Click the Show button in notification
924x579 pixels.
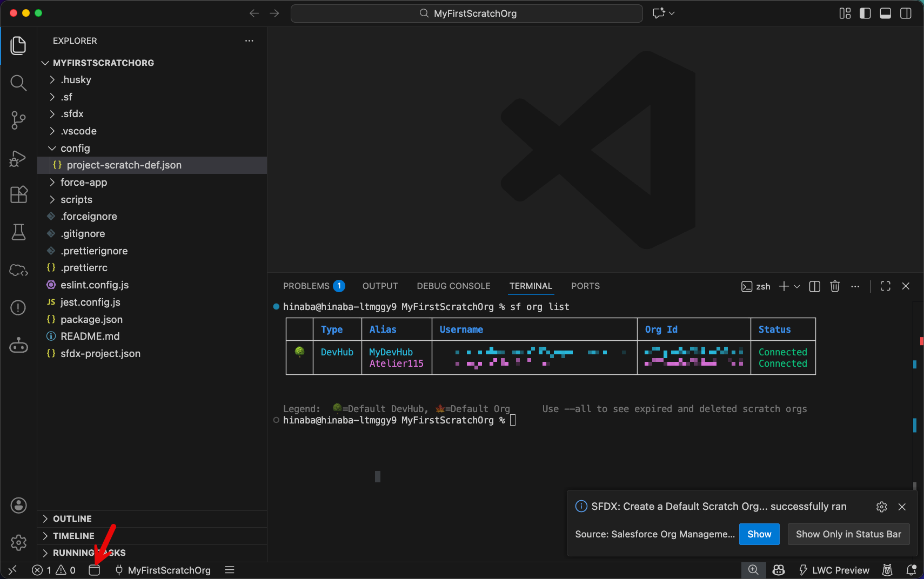pyautogui.click(x=759, y=534)
